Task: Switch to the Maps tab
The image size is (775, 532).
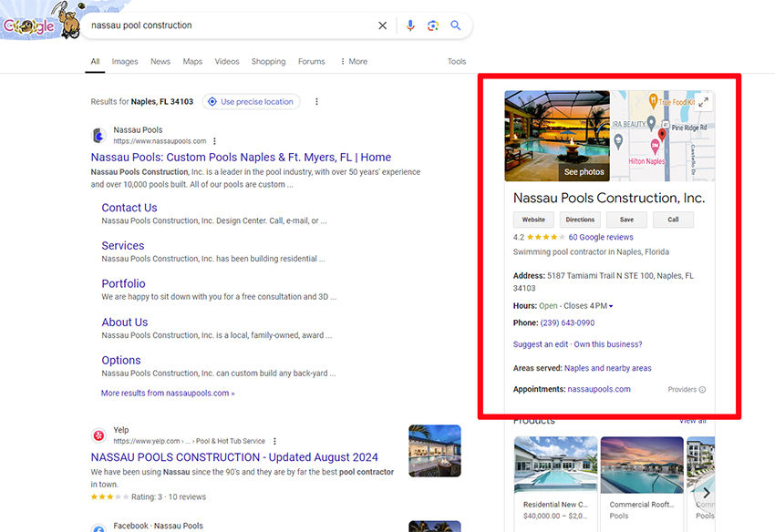Action: coord(192,62)
